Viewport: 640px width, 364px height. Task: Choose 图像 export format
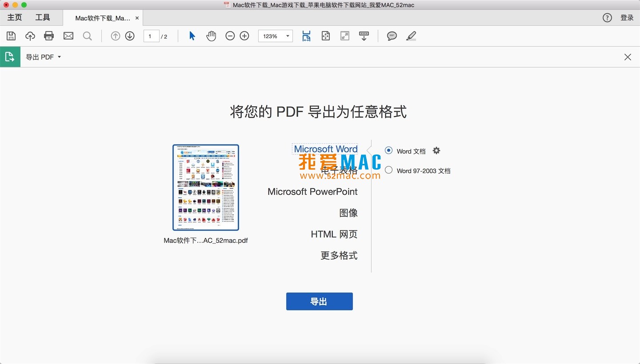(348, 213)
